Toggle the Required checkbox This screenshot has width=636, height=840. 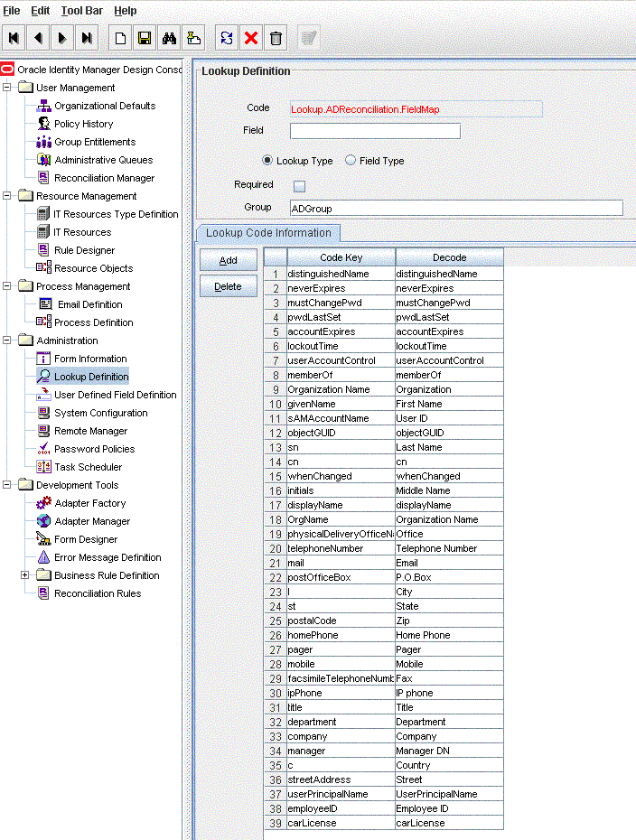(300, 186)
